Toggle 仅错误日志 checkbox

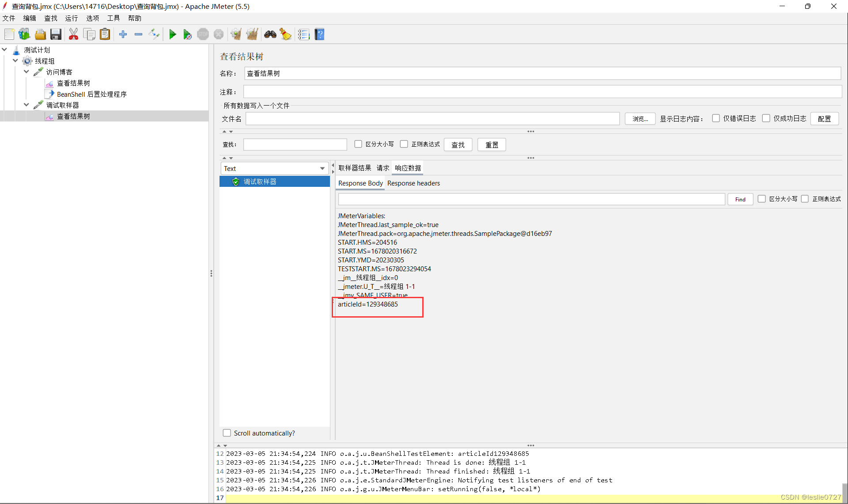coord(716,118)
